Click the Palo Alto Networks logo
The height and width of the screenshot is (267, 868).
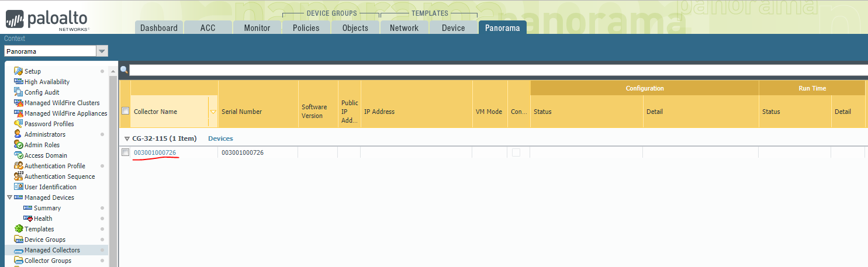pos(47,20)
